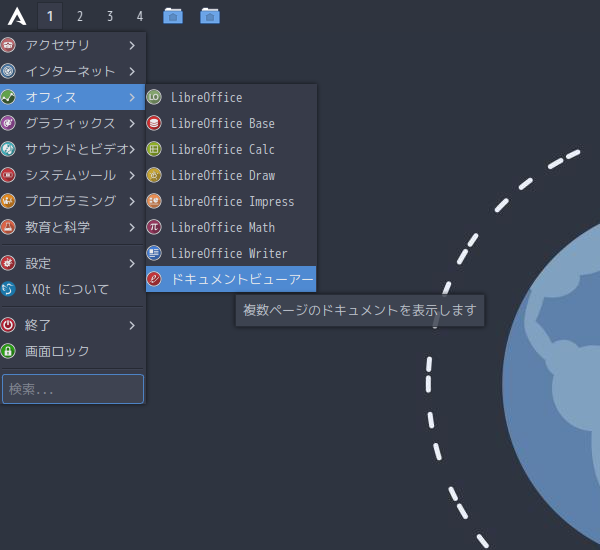Click the システムツール category icon
This screenshot has height=550, width=600.
coord(8,175)
